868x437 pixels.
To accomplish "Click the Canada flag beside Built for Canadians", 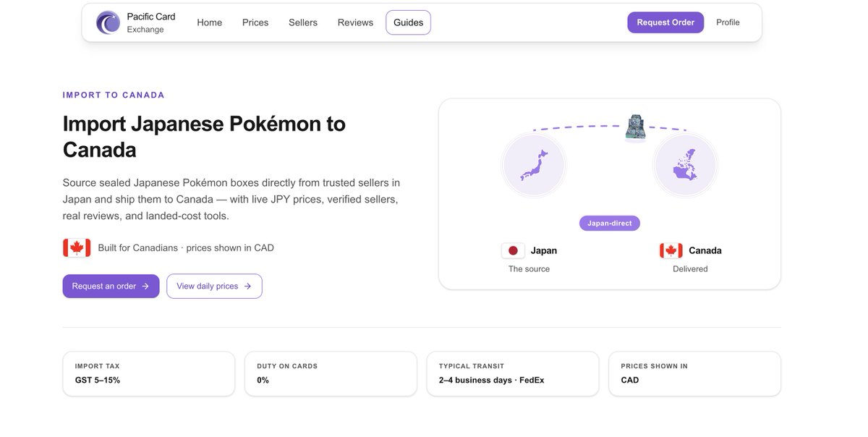I will point(77,247).
